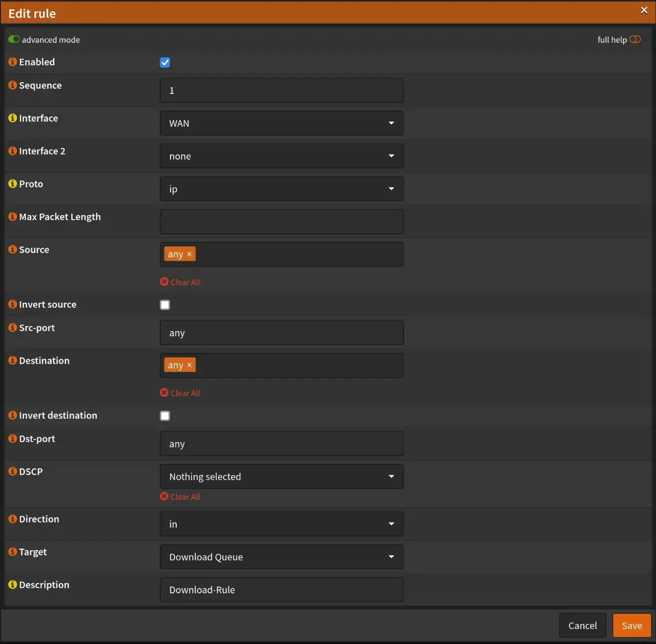656x644 pixels.
Task: Click the Cancel button
Action: [x=582, y=626]
